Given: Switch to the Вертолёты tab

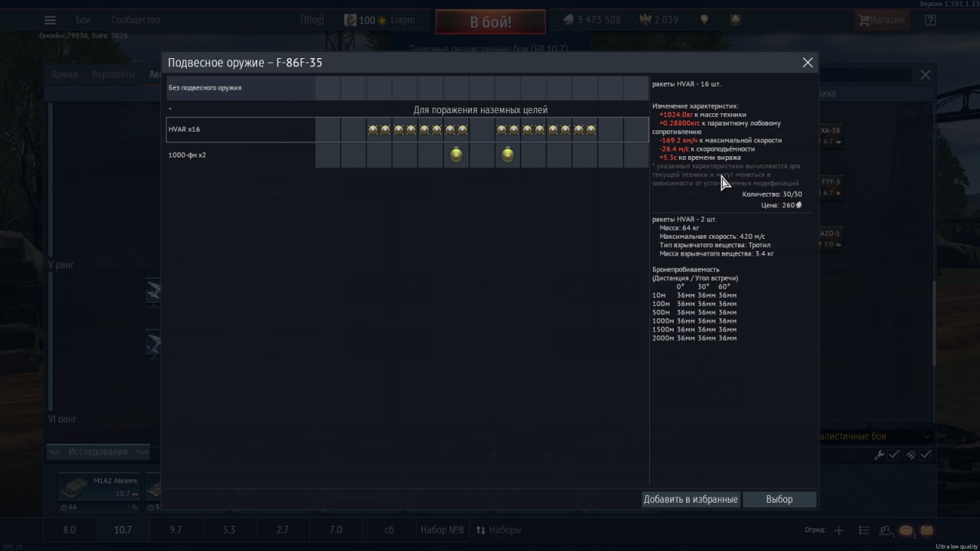Looking at the screenshot, I should [x=113, y=74].
